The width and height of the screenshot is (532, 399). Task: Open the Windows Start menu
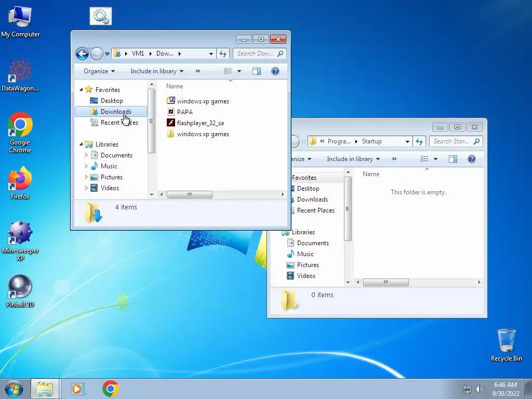coord(14,389)
